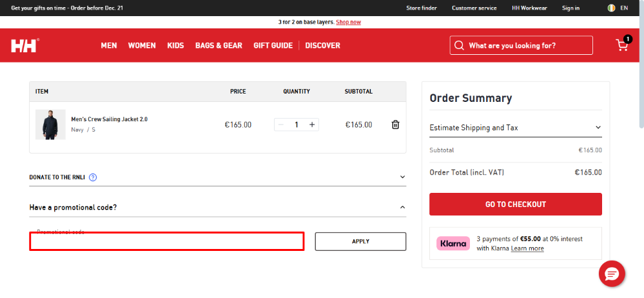This screenshot has width=644, height=298.
Task: Open the GIFT GUIDE menu
Action: 273,46
